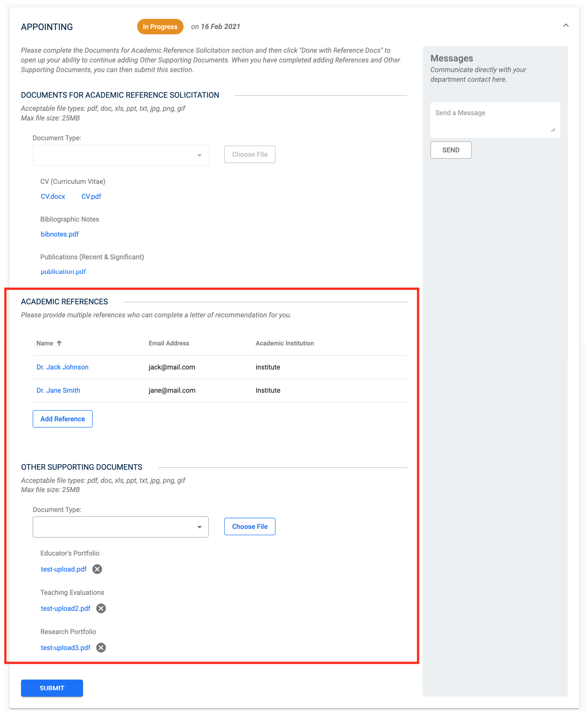This screenshot has height=715, width=588.
Task: Sort references by Name column arrow
Action: [x=59, y=343]
